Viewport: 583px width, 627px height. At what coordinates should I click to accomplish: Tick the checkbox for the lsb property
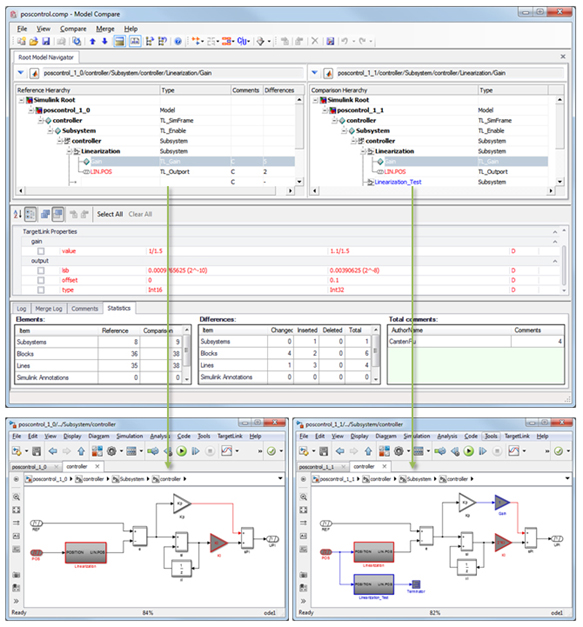click(41, 271)
